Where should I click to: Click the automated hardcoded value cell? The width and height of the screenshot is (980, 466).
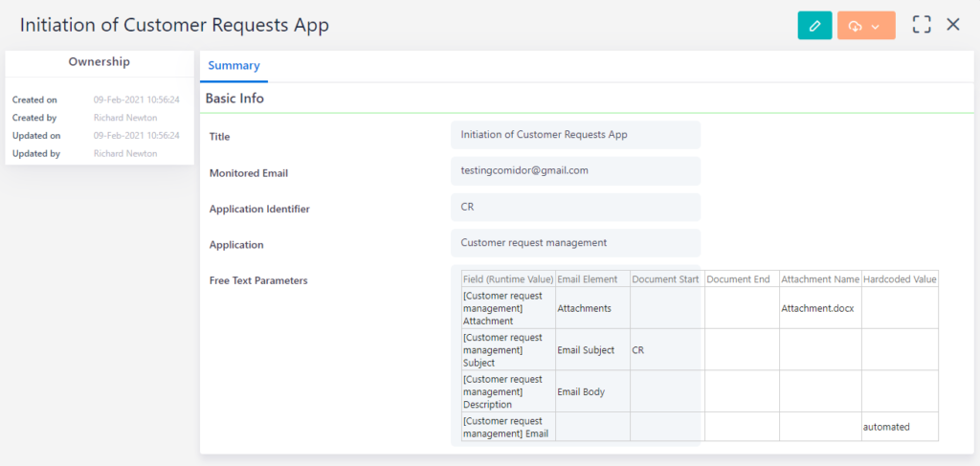coord(900,427)
